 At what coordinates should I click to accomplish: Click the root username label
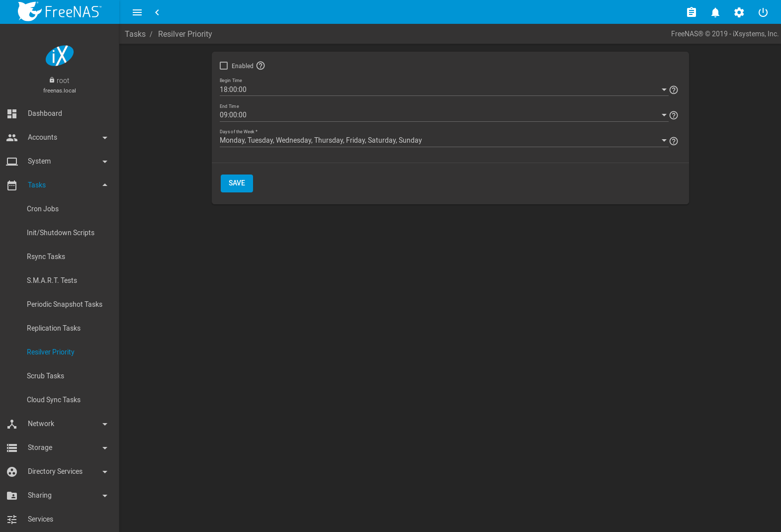point(63,81)
